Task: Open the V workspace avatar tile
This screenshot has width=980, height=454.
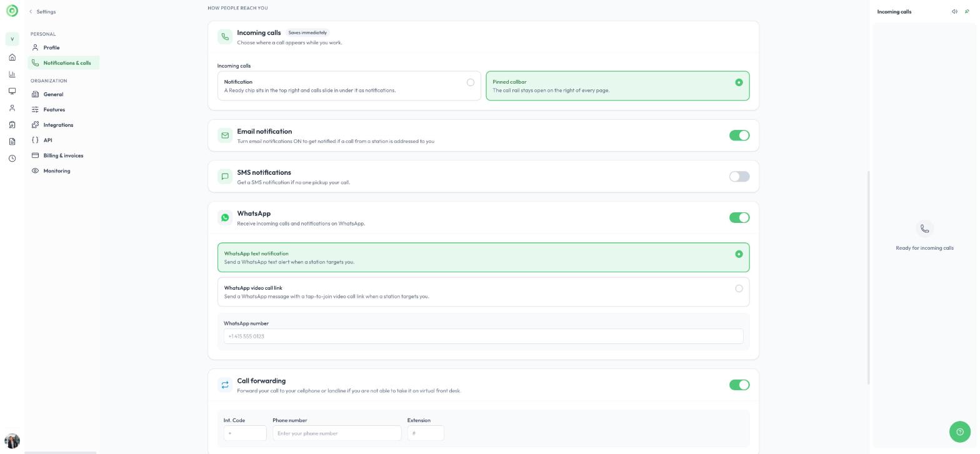Action: point(12,39)
